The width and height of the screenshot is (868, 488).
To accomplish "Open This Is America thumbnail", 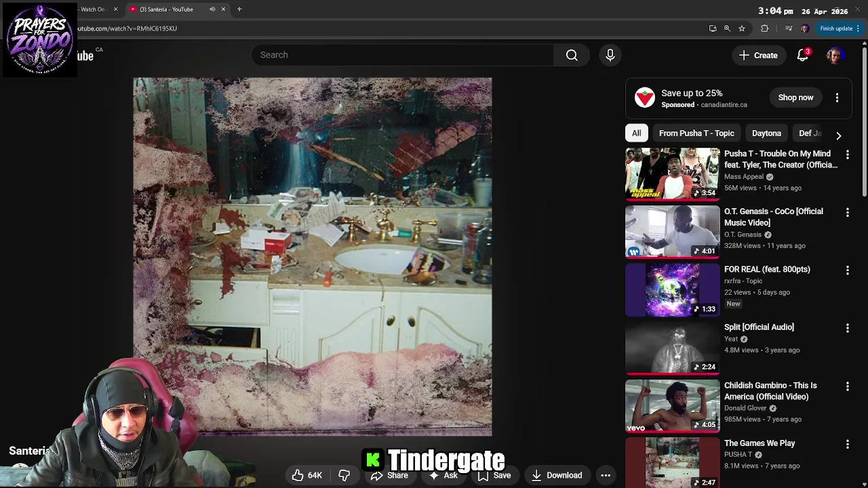I will [x=672, y=406].
